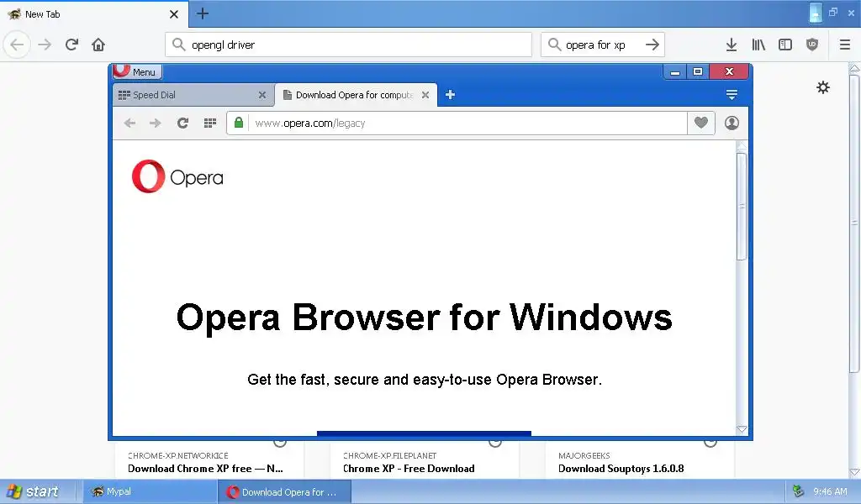Image resolution: width=861 pixels, height=504 pixels.
Task: Reload the Opera page
Action: coord(182,123)
